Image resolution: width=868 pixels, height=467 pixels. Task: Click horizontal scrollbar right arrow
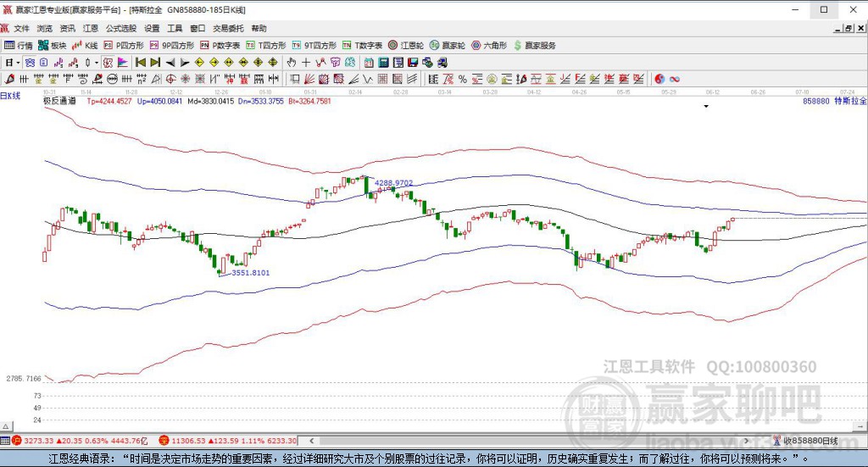747,441
